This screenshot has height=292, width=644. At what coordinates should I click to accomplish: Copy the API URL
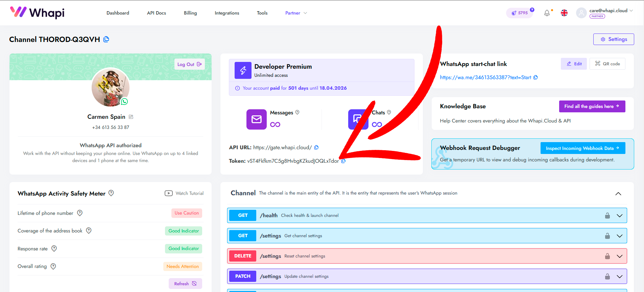tap(316, 147)
